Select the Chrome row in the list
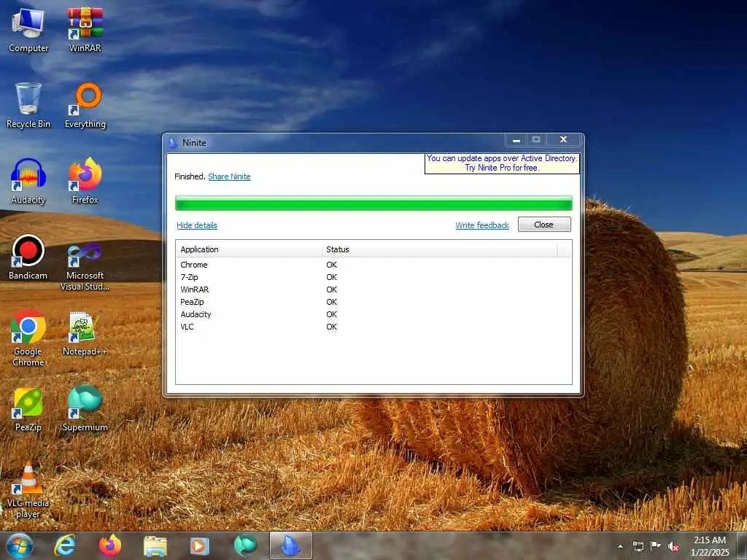Screen dimensions: 747x560 (x=373, y=265)
